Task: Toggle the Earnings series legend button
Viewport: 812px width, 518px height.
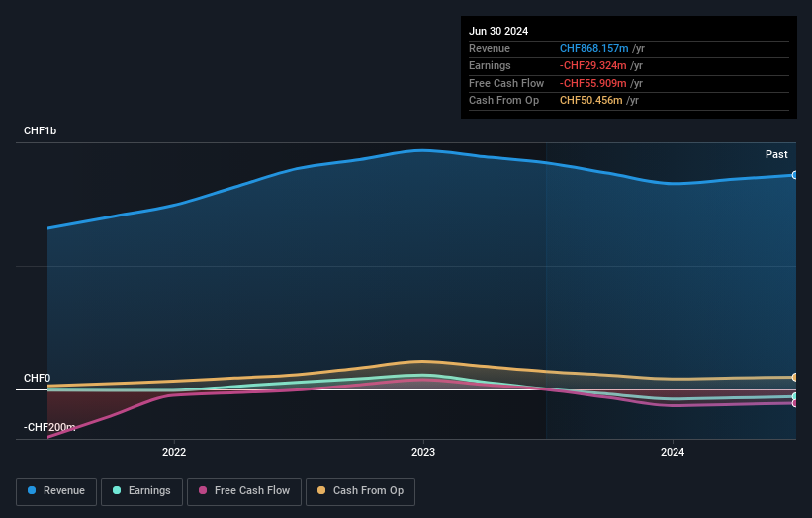Action: tap(141, 491)
